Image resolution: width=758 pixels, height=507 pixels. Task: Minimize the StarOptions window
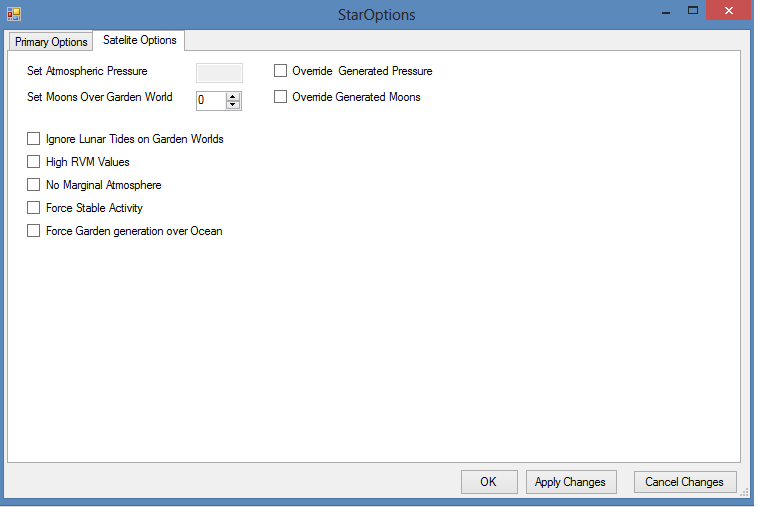[663, 10]
